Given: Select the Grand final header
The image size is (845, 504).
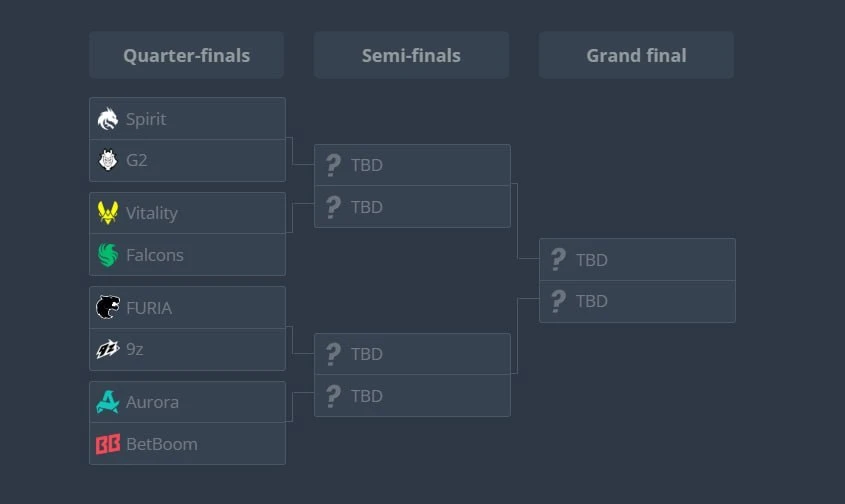Looking at the screenshot, I should click(x=636, y=55).
